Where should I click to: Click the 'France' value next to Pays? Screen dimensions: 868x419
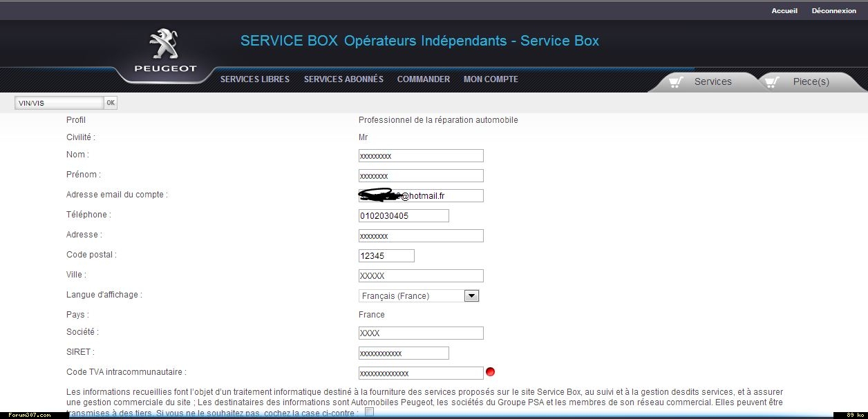(x=372, y=315)
